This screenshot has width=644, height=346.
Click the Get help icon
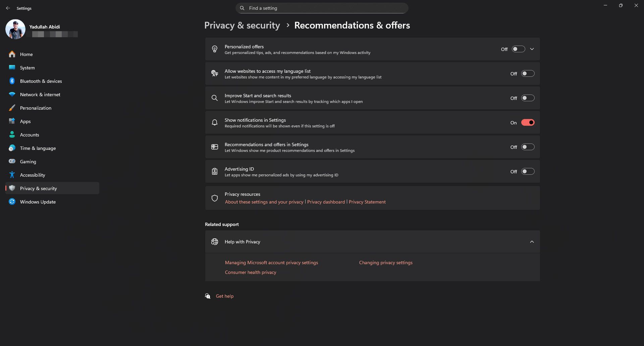tap(208, 296)
